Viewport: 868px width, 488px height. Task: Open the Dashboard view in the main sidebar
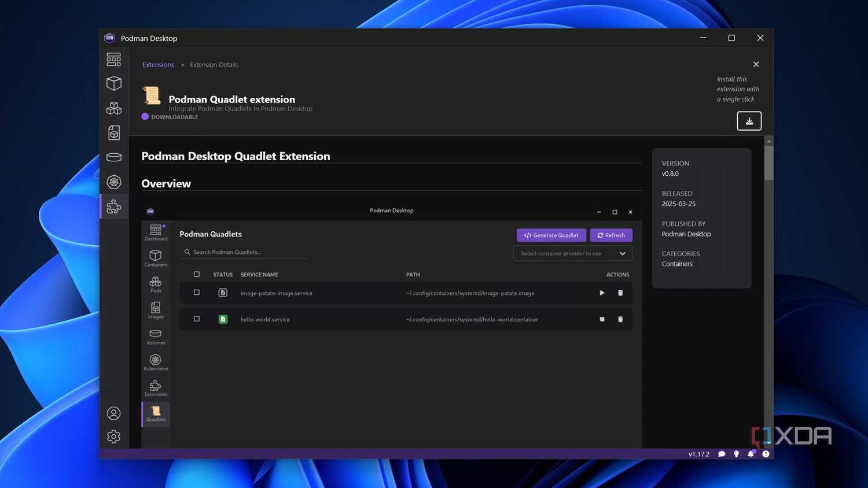(x=114, y=59)
